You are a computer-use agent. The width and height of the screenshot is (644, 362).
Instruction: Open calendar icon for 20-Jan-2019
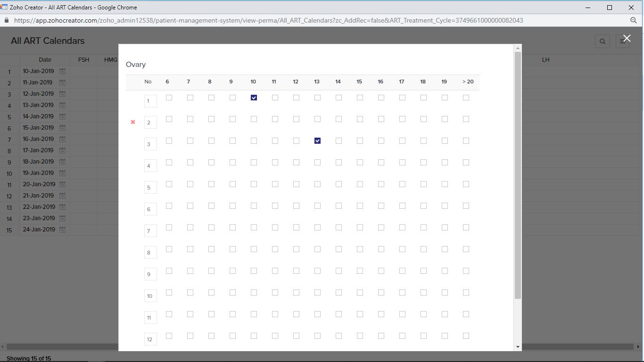pos(62,184)
